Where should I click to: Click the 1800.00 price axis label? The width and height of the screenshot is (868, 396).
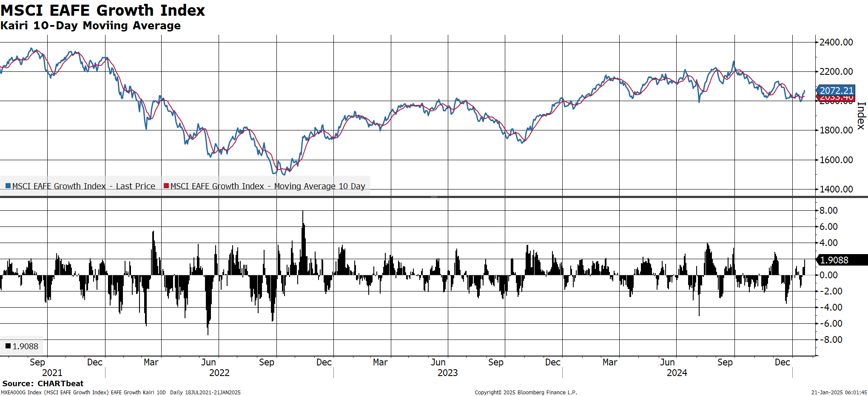click(x=836, y=130)
